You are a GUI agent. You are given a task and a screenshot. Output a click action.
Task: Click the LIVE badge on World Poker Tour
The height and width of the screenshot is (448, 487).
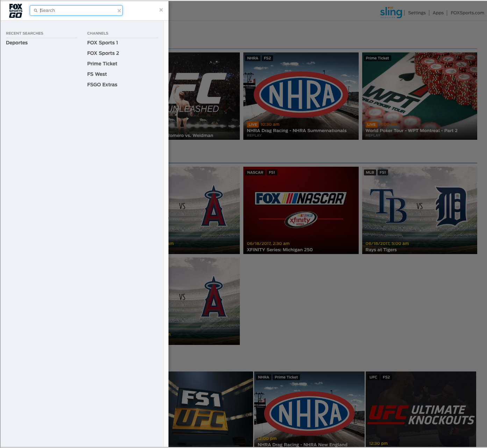pyautogui.click(x=372, y=124)
